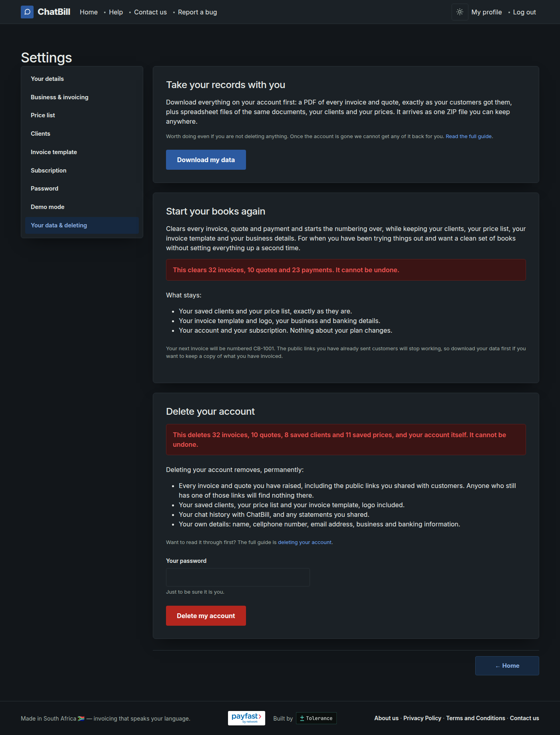Screen dimensions: 560x735
Task: Open the Subscription settings page
Action: coord(82,171)
